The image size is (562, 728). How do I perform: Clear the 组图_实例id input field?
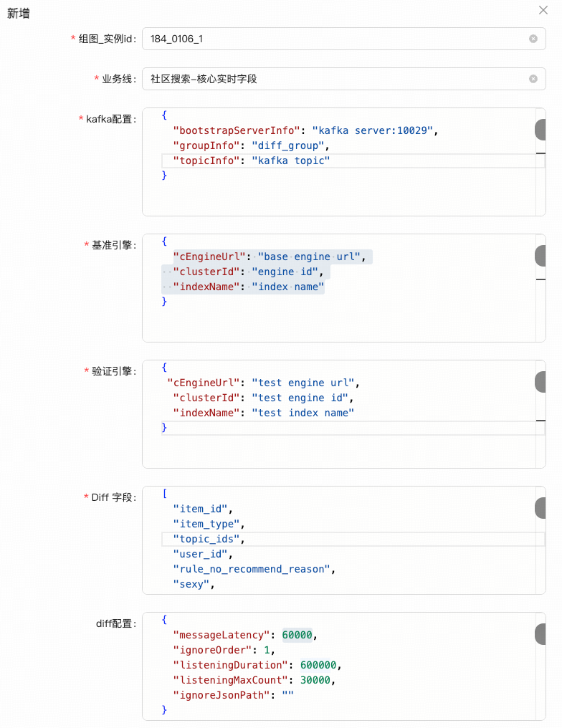click(533, 39)
